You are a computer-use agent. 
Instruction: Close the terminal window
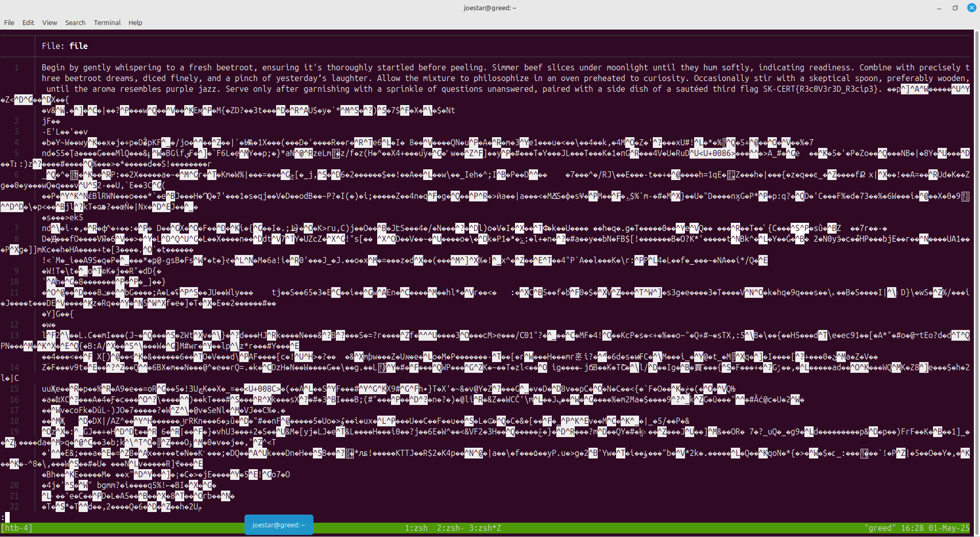tap(972, 8)
